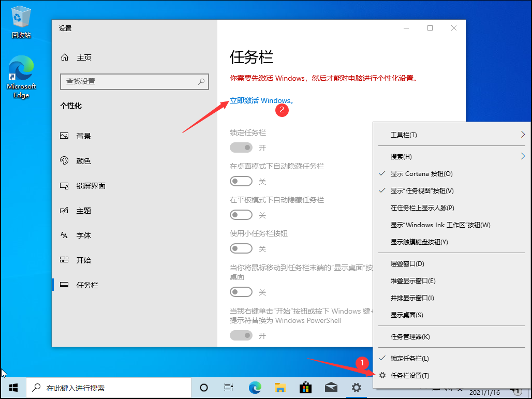Maximize the 设置 window
The height and width of the screenshot is (399, 532).
pos(430,28)
